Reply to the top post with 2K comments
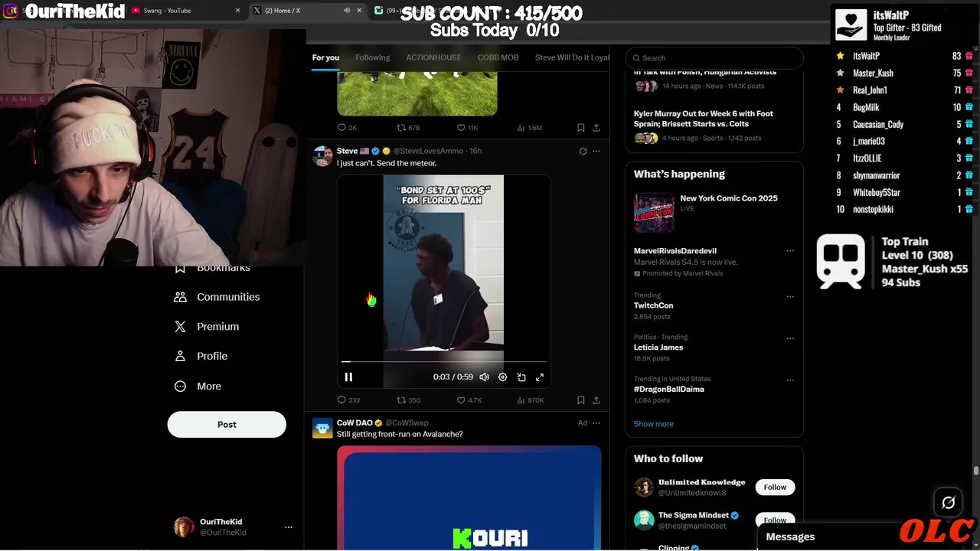The image size is (980, 551). pyautogui.click(x=347, y=128)
